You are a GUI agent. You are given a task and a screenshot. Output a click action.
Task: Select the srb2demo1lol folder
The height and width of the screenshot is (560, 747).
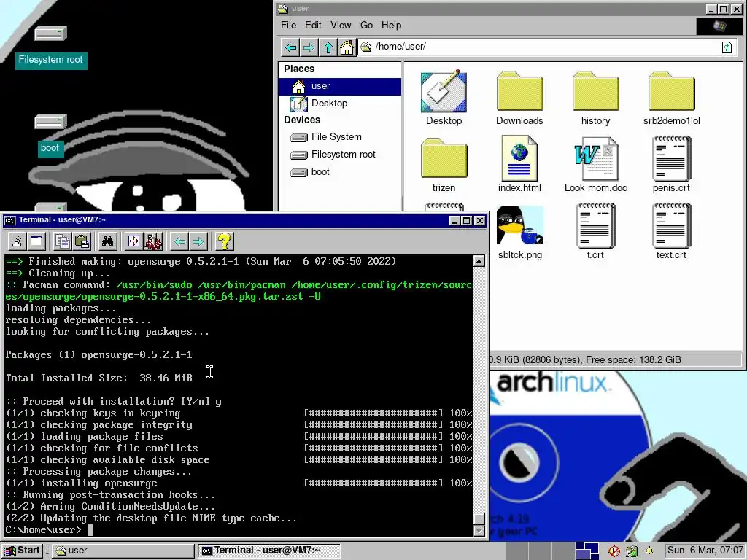pyautogui.click(x=671, y=99)
